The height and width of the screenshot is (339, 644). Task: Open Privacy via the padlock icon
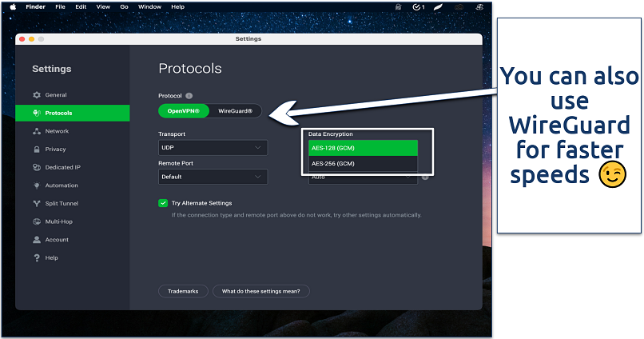pos(37,150)
